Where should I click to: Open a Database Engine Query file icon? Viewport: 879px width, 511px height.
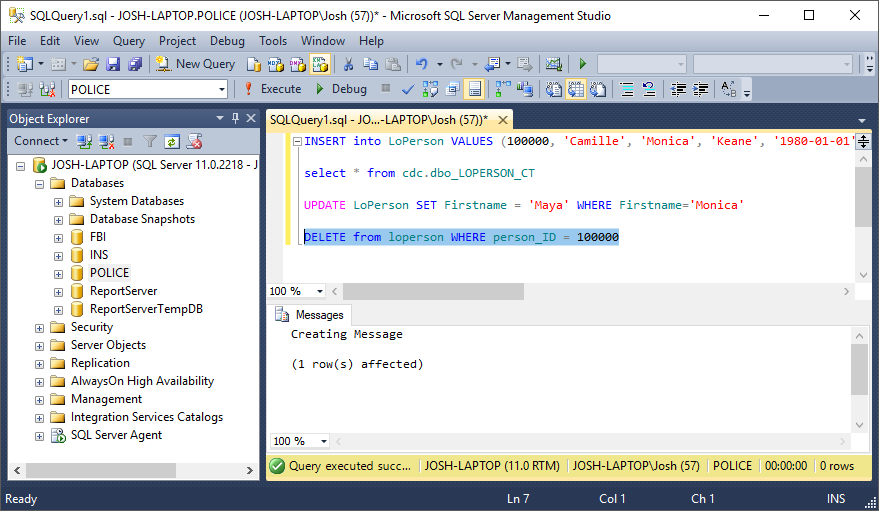point(253,64)
